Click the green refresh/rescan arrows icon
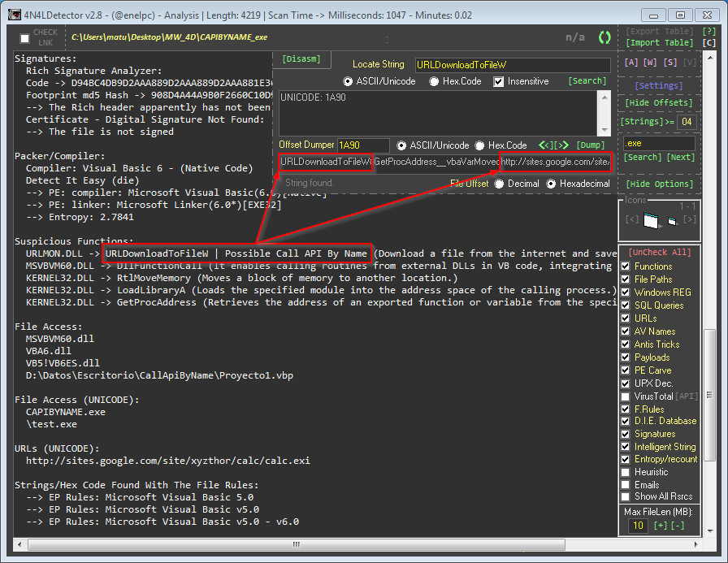Image resolution: width=728 pixels, height=563 pixels. [604, 37]
